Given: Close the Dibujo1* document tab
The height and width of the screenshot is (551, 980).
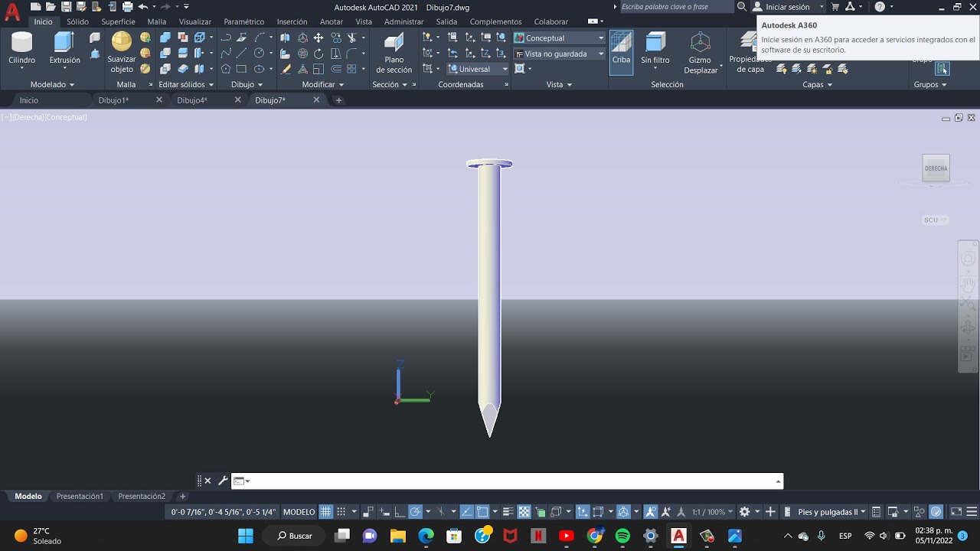Looking at the screenshot, I should pos(159,99).
